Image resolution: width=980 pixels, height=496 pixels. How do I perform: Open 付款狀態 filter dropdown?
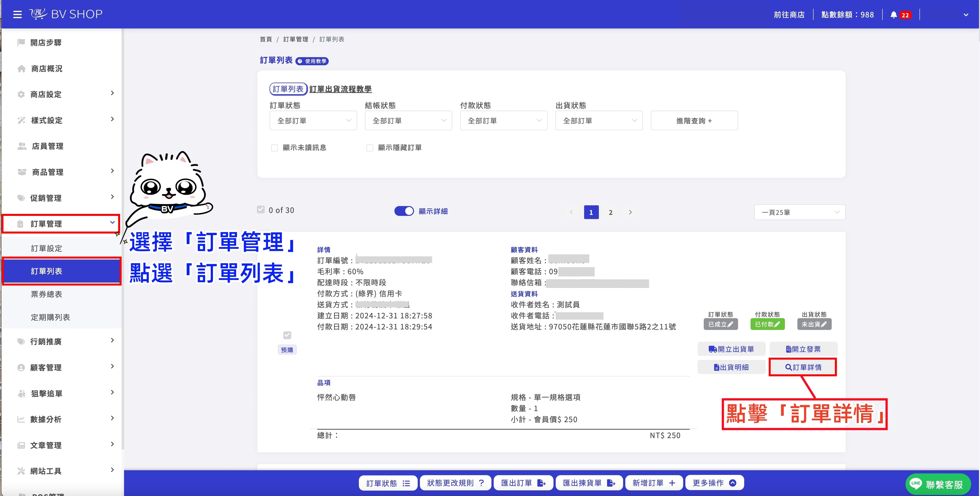coord(504,121)
